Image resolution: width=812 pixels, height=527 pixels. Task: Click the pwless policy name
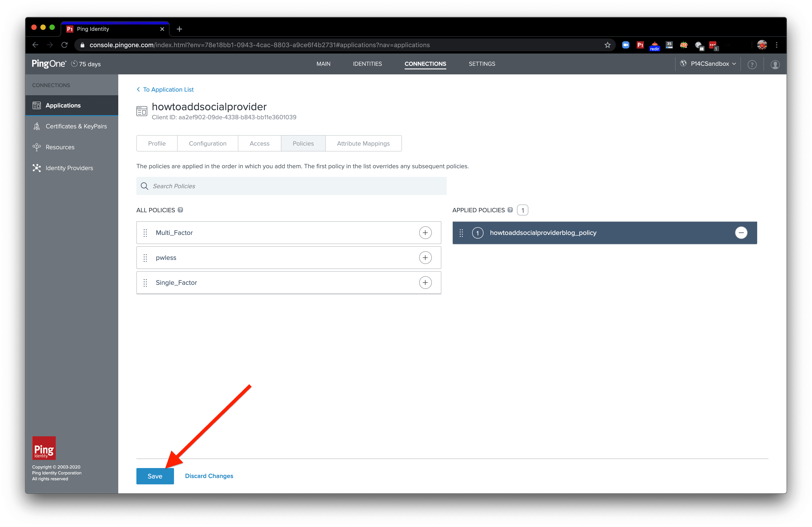click(x=166, y=258)
